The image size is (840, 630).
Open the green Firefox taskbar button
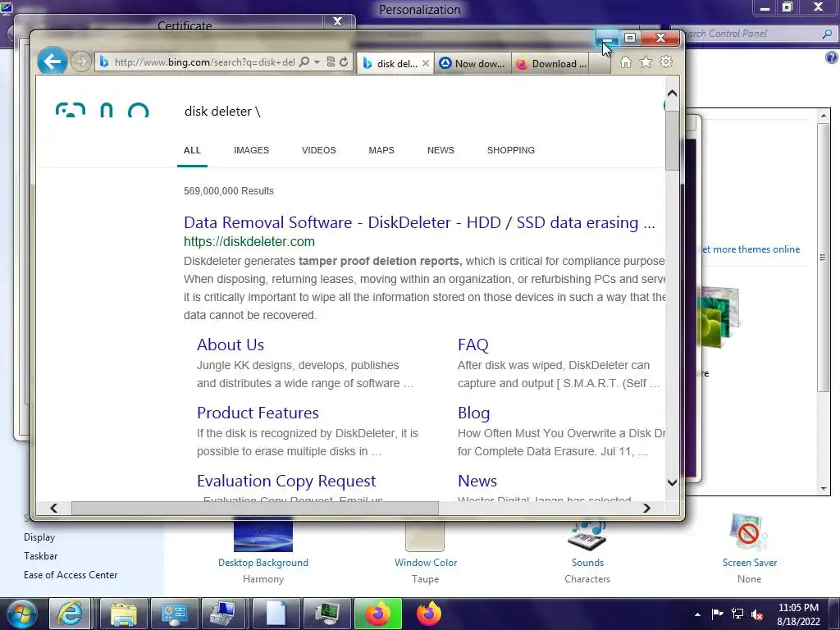coord(378,614)
